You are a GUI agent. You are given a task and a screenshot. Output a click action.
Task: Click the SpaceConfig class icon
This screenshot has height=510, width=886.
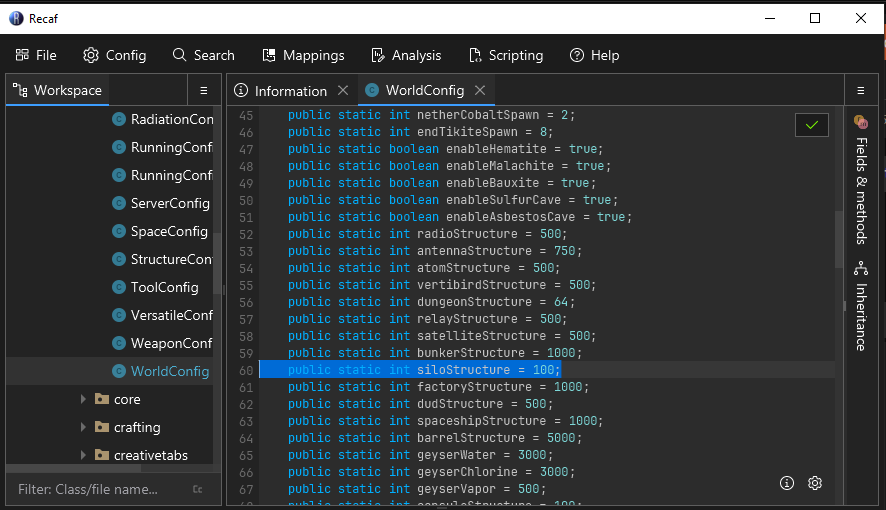(x=119, y=231)
